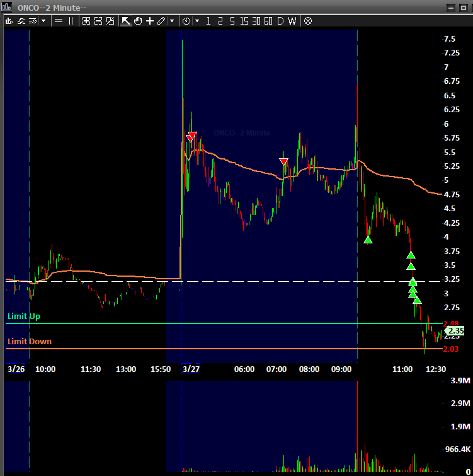Maximize the chart window
473x476 pixels.
463,8
